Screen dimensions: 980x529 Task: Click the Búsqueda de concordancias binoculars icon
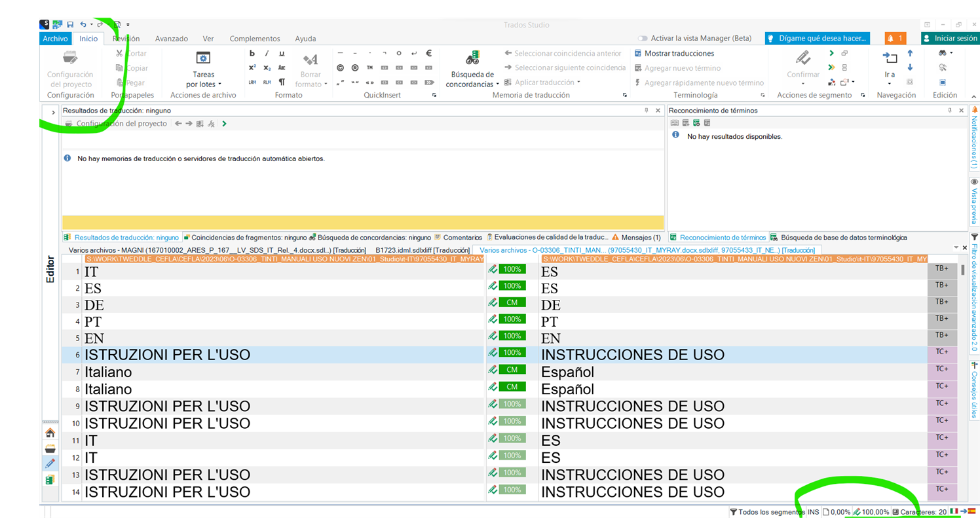[472, 58]
